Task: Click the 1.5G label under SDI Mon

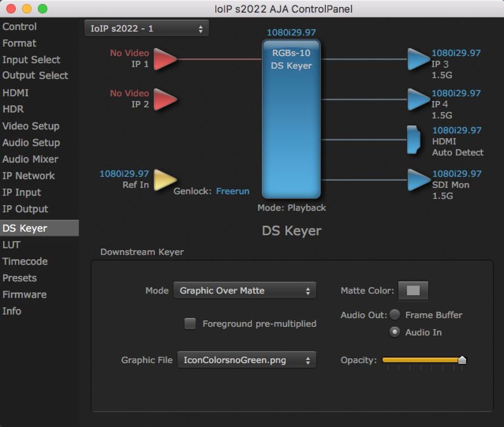Action: 442,196
